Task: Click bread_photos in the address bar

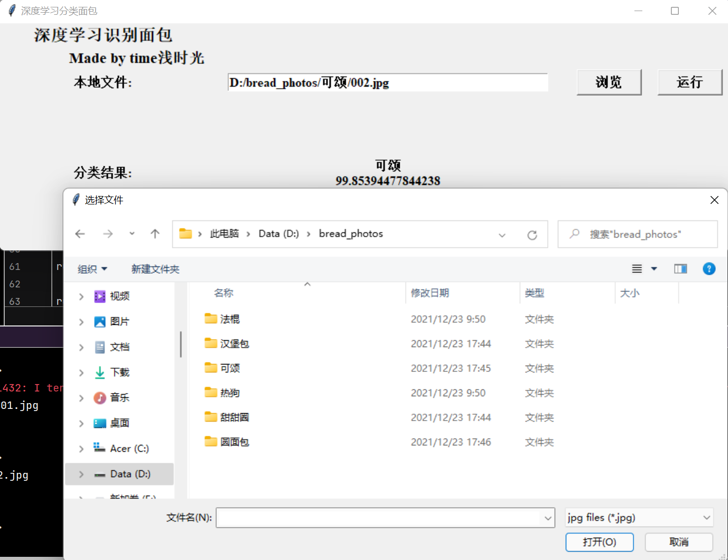Action: click(351, 234)
